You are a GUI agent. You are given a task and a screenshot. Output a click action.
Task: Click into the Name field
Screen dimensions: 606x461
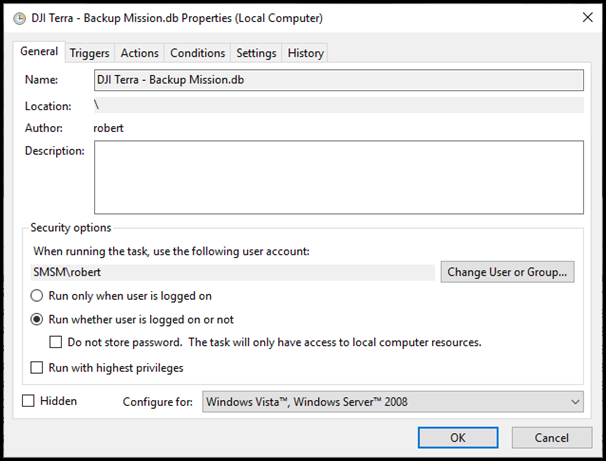pyautogui.click(x=339, y=80)
